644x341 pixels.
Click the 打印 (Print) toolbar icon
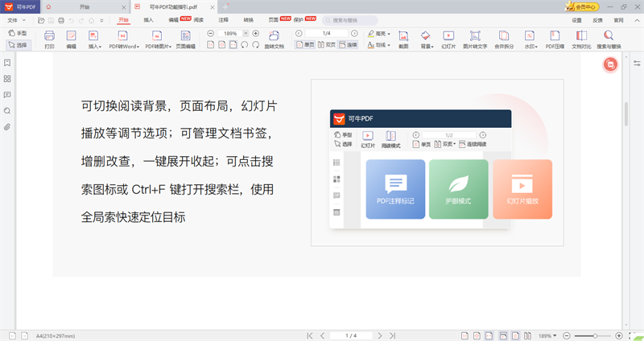[49, 39]
